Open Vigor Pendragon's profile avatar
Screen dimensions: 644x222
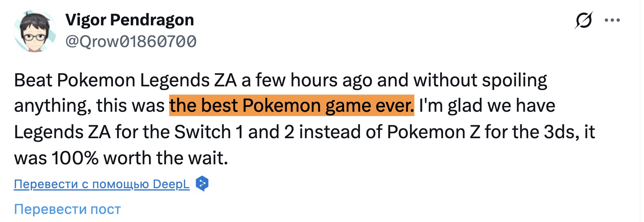coord(35,31)
